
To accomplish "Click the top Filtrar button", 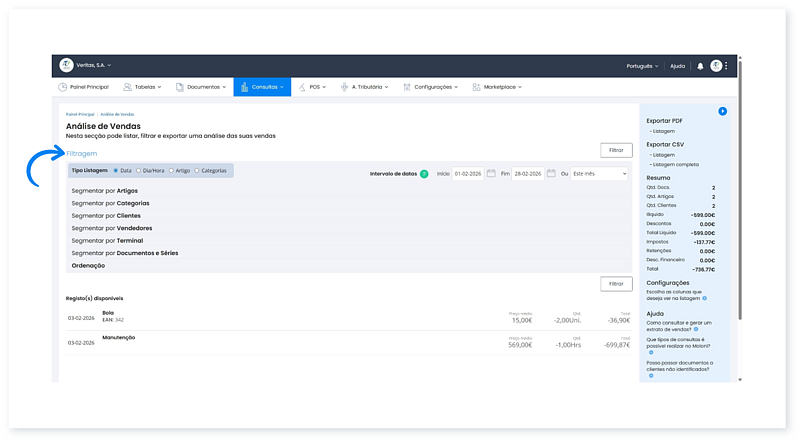I will [x=616, y=150].
